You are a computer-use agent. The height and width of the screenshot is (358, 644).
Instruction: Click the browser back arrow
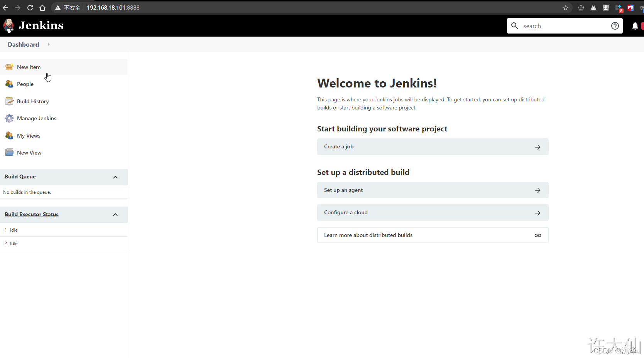[x=5, y=8]
